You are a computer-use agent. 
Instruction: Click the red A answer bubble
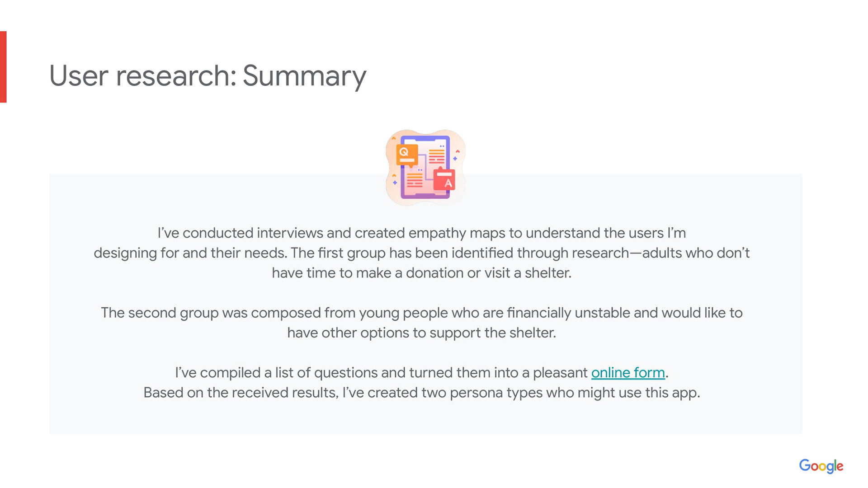(444, 180)
